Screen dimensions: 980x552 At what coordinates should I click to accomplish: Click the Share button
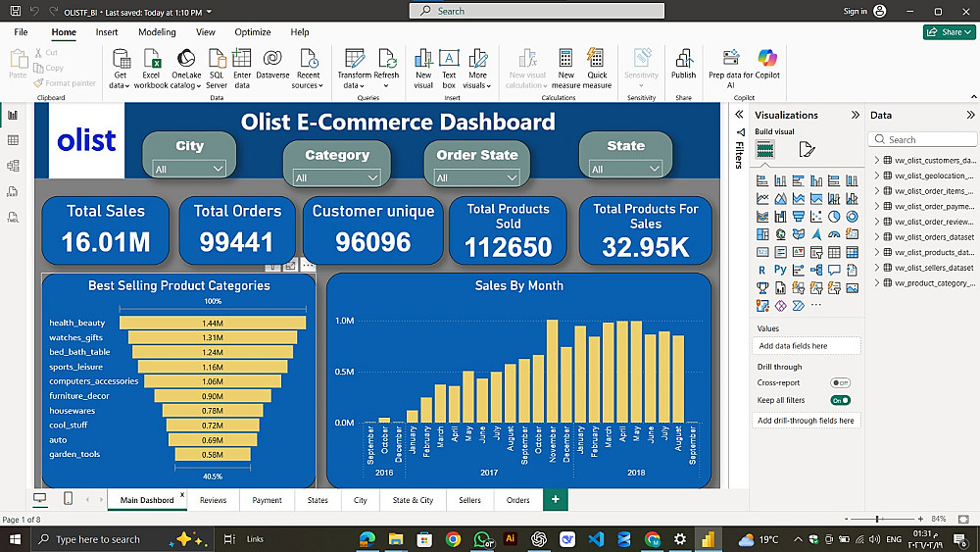(950, 32)
